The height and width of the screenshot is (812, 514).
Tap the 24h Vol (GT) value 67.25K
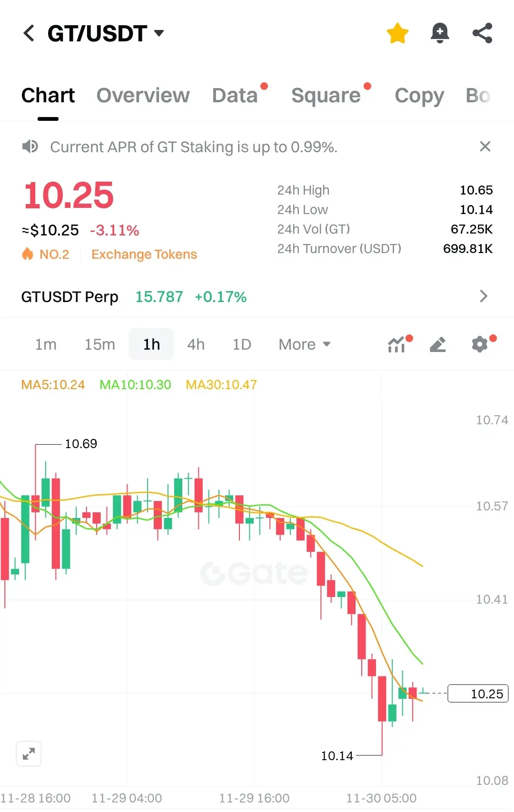[472, 229]
